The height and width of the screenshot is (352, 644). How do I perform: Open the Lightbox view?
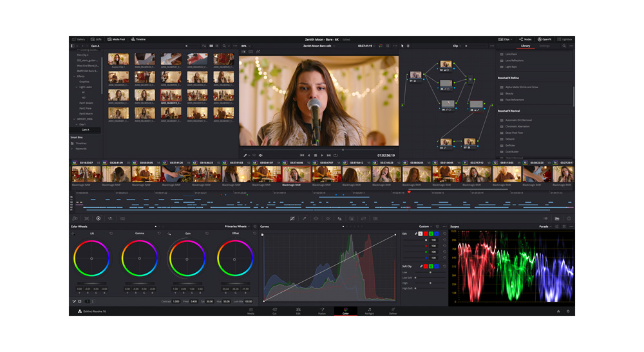click(565, 39)
